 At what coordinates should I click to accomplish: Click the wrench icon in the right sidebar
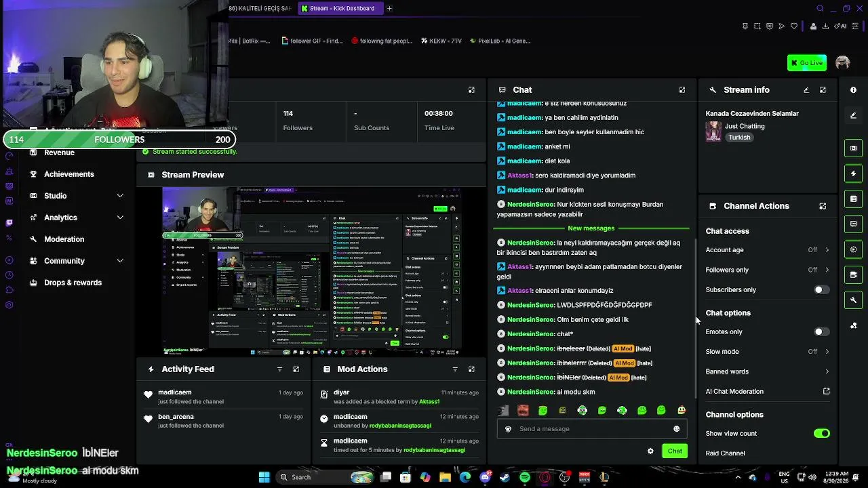click(853, 300)
